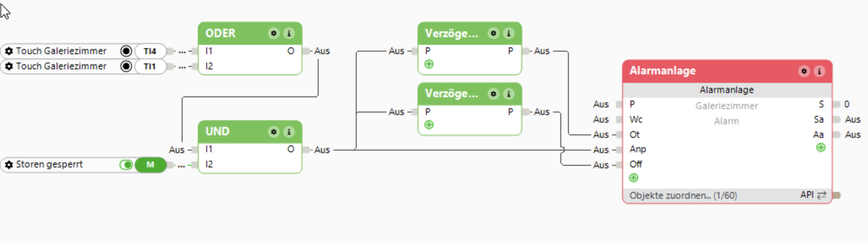Click the API swap arrows icon

pyautogui.click(x=822, y=195)
